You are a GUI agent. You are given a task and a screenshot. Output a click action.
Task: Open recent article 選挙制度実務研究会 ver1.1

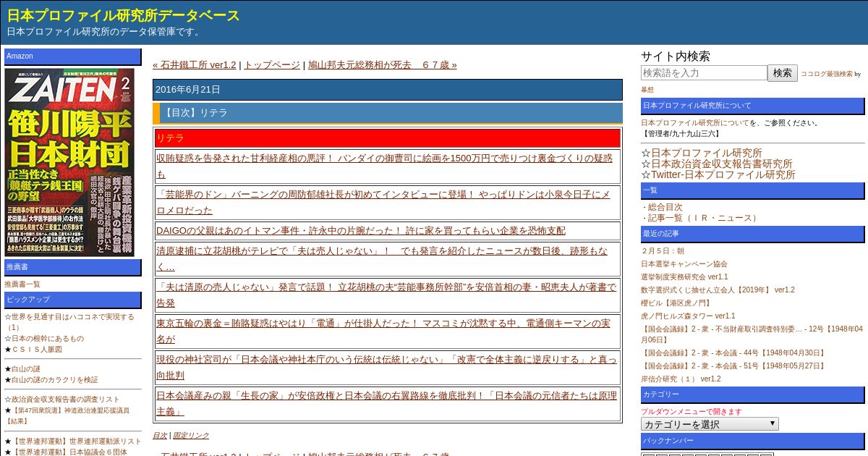point(684,277)
